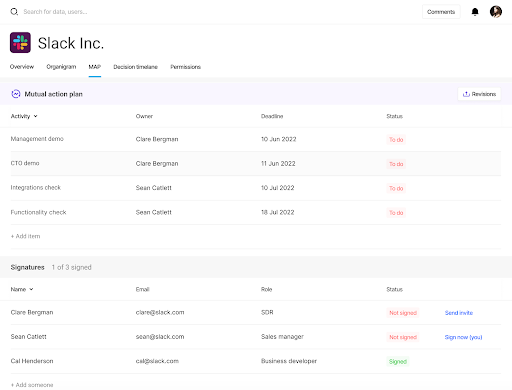This screenshot has width=512, height=390.
Task: Click the Email column header
Action: coord(142,289)
